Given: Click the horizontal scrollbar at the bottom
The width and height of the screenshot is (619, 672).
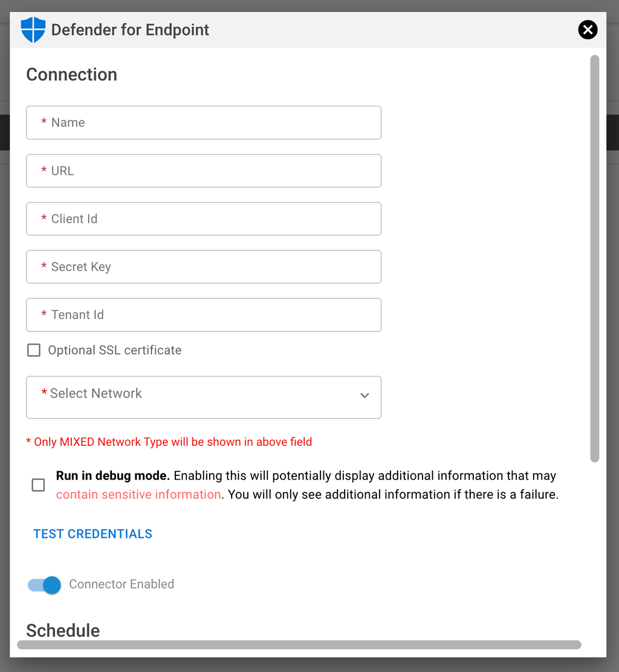Looking at the screenshot, I should pyautogui.click(x=299, y=645).
